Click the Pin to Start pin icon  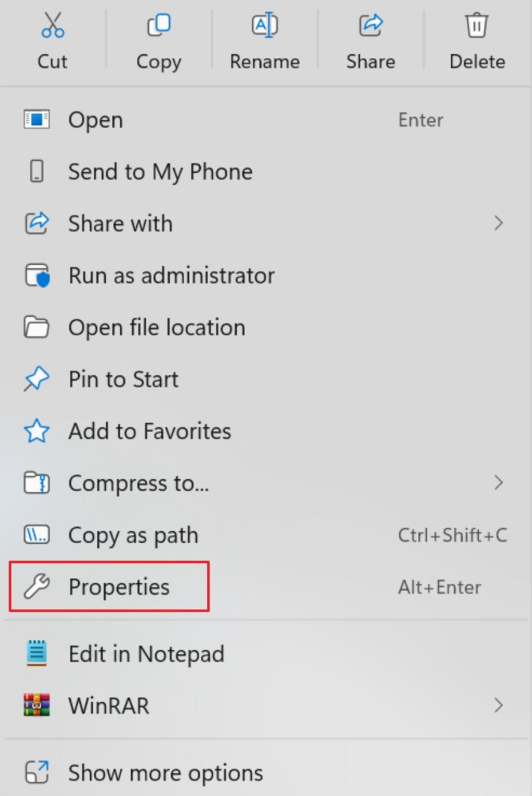[x=37, y=379]
